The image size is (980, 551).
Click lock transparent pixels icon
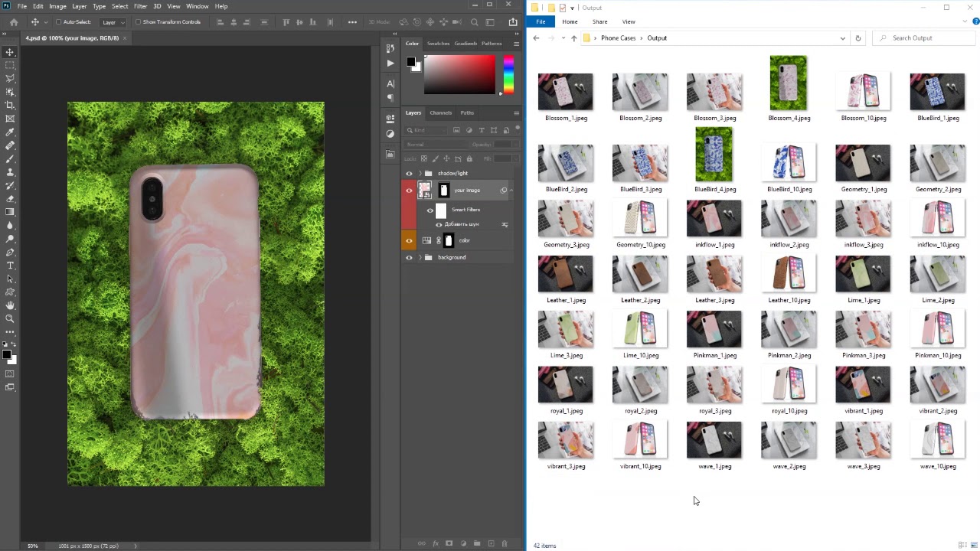coord(424,159)
